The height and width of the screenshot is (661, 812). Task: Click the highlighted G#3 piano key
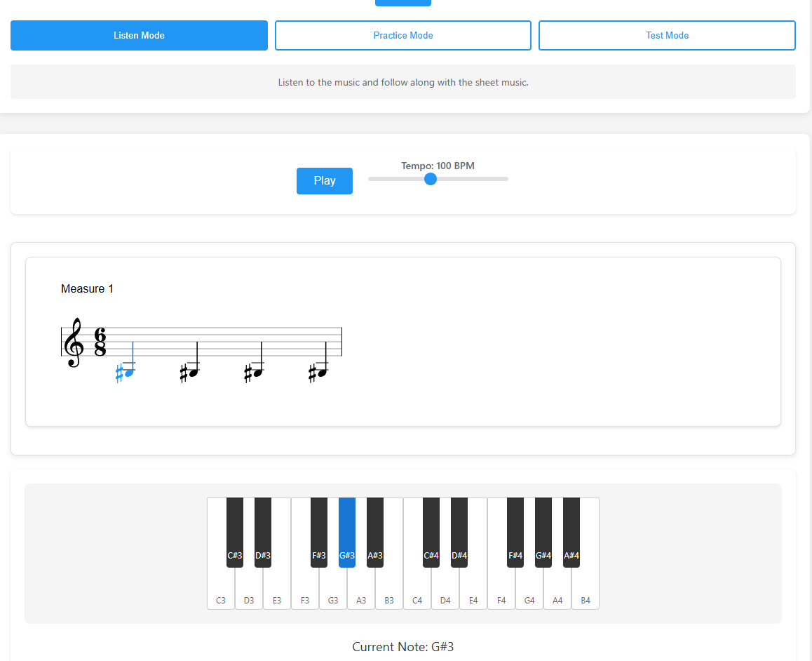point(347,533)
